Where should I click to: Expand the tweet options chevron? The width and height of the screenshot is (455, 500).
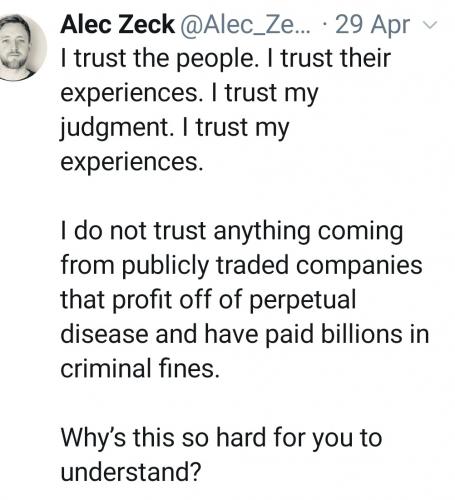point(430,25)
